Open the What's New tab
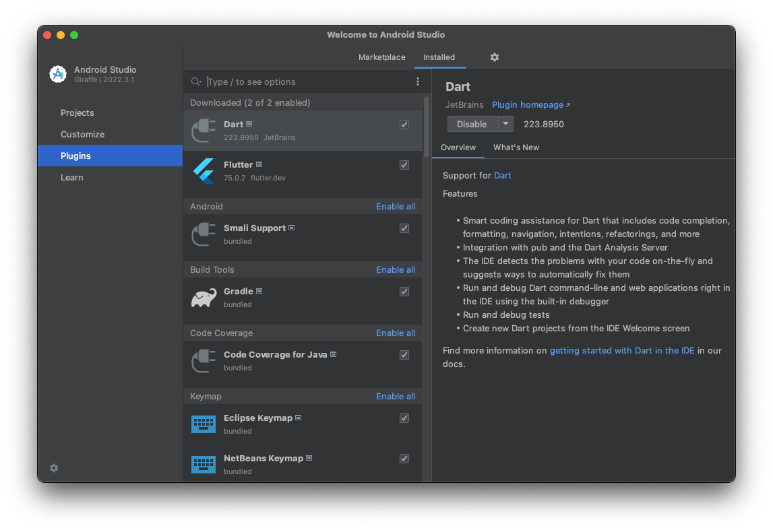This screenshot has height=532, width=773. click(516, 147)
